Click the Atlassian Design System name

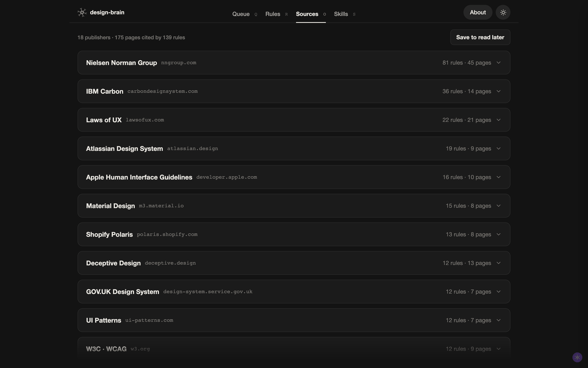pos(125,148)
